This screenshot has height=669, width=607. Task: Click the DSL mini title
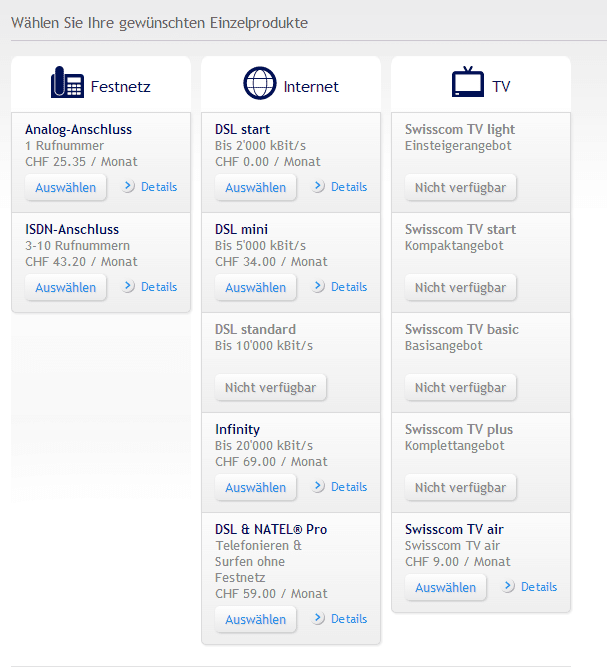241,229
